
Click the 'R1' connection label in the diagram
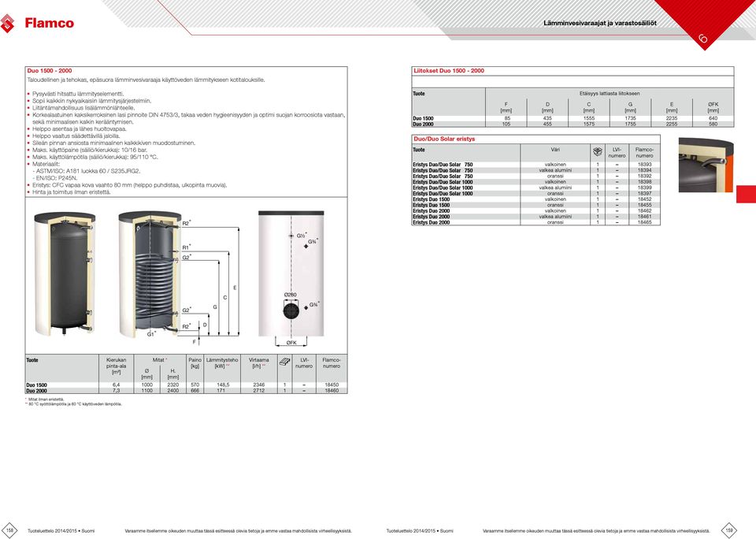pyautogui.click(x=186, y=248)
